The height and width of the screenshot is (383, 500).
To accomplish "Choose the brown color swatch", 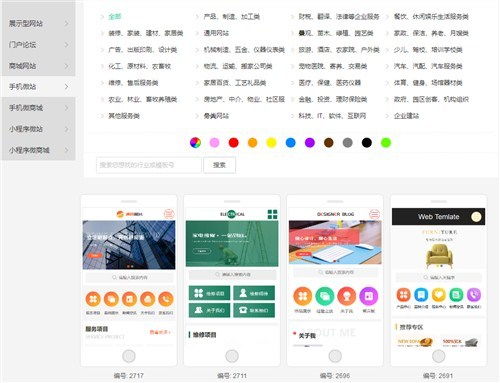I will 329,143.
